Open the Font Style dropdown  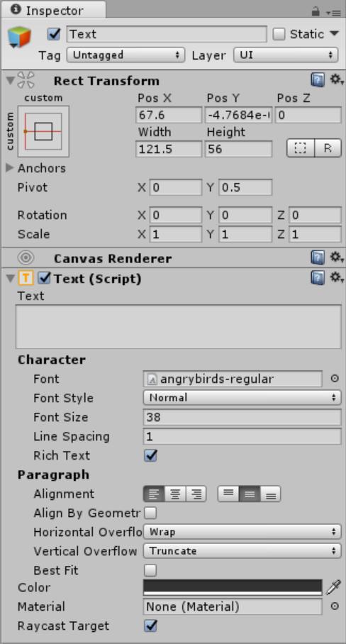pos(242,398)
